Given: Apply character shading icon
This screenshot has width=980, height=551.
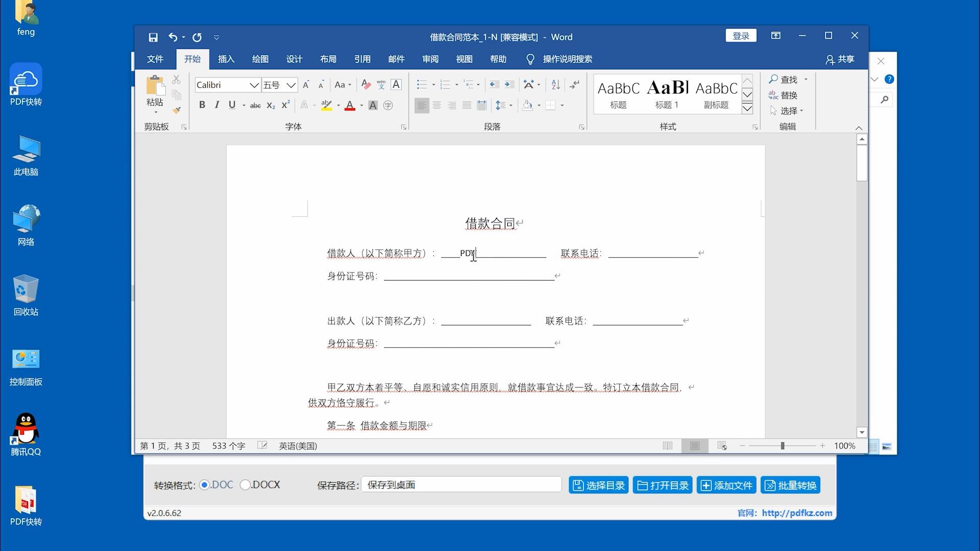Looking at the screenshot, I should click(373, 106).
